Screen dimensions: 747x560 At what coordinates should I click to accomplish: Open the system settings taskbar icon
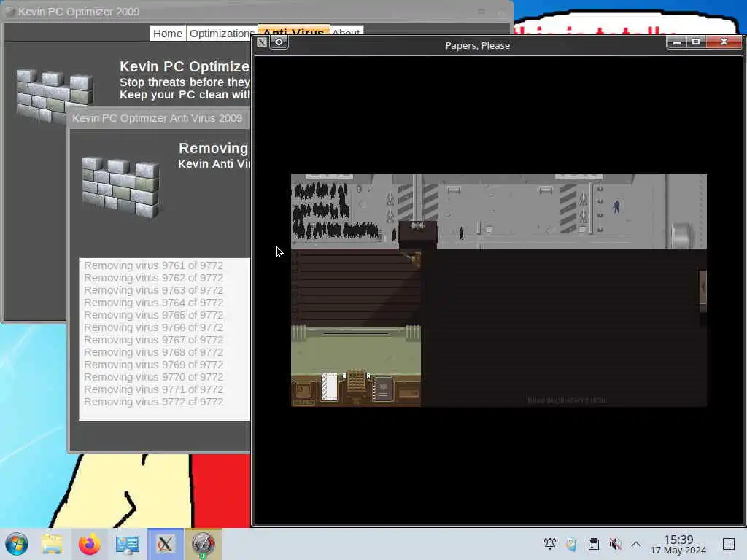pyautogui.click(x=127, y=544)
